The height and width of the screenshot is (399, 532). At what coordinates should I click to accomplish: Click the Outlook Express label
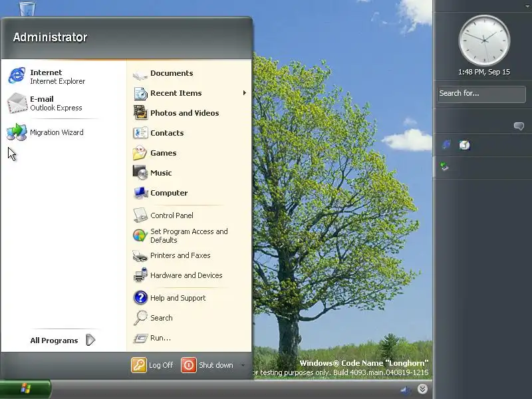point(56,108)
